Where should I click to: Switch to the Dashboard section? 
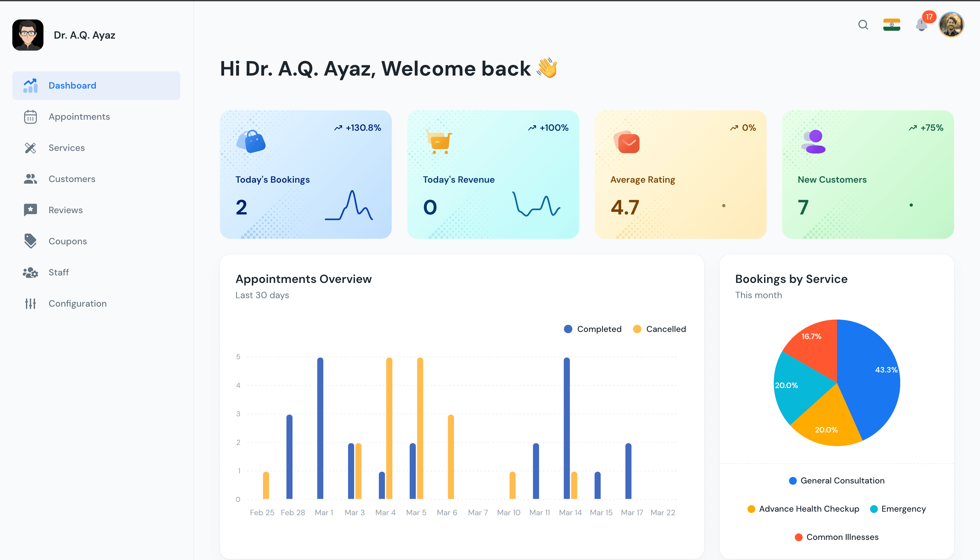point(72,85)
